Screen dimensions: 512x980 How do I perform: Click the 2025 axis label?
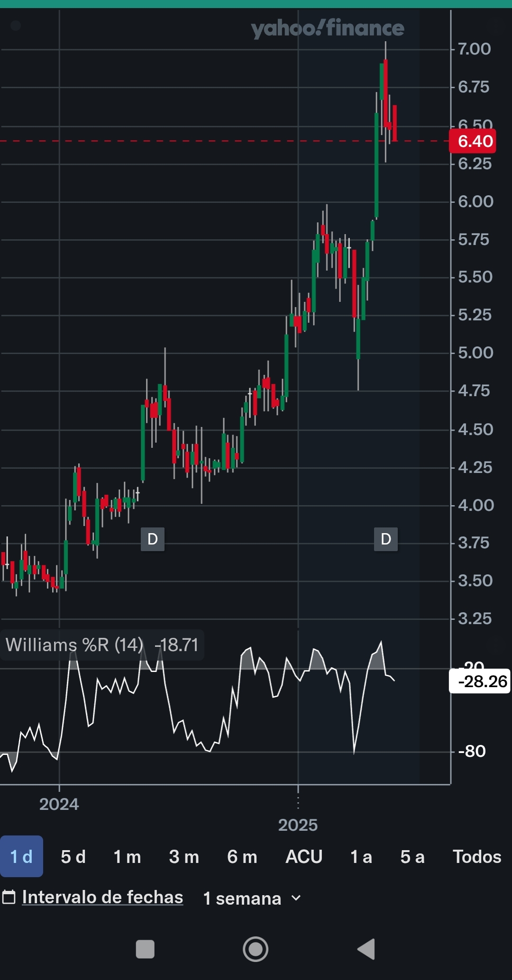tap(298, 825)
